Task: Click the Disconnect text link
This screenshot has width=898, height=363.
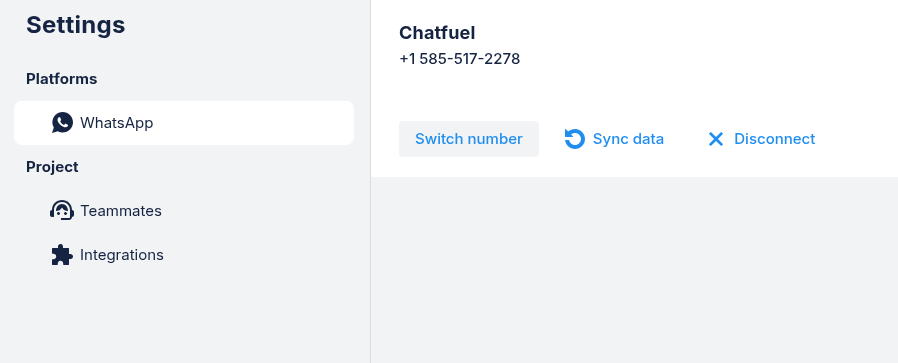Action: pos(774,139)
